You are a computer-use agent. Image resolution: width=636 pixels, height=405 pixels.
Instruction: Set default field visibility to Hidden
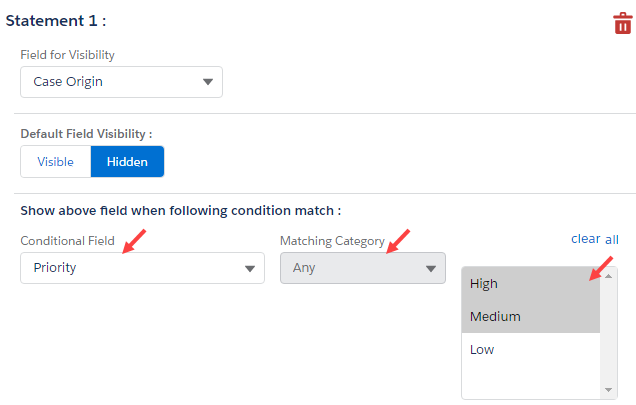[x=127, y=162]
